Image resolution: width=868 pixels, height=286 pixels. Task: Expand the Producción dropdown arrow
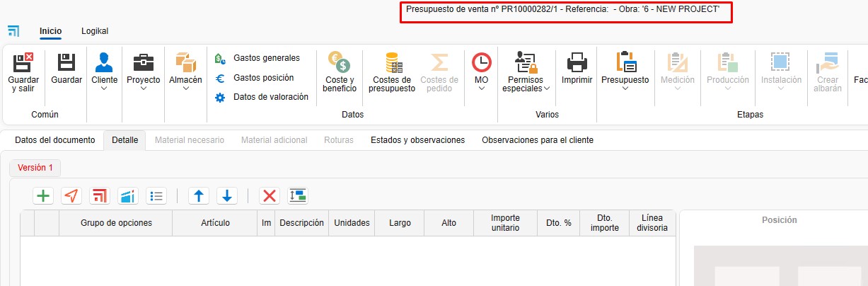tap(728, 89)
